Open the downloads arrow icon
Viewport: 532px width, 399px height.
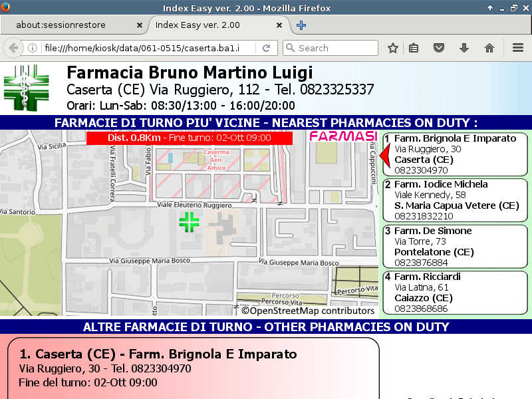point(464,48)
